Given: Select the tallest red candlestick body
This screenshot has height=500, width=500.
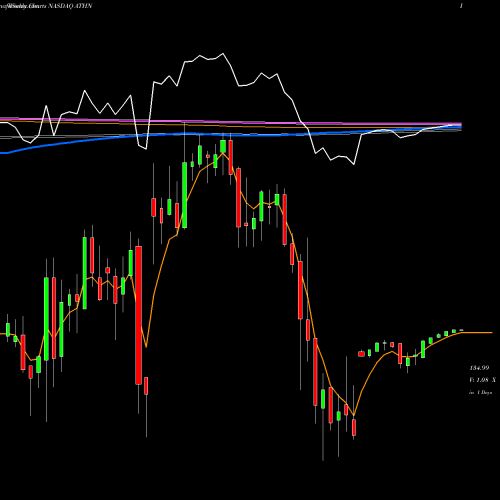Looking at the screenshot, I should (x=138, y=315).
